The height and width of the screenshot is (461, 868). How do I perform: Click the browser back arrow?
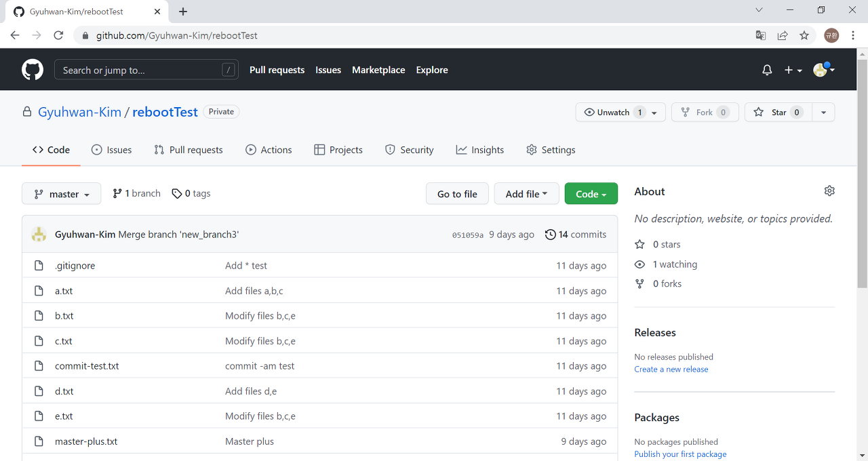pyautogui.click(x=15, y=35)
